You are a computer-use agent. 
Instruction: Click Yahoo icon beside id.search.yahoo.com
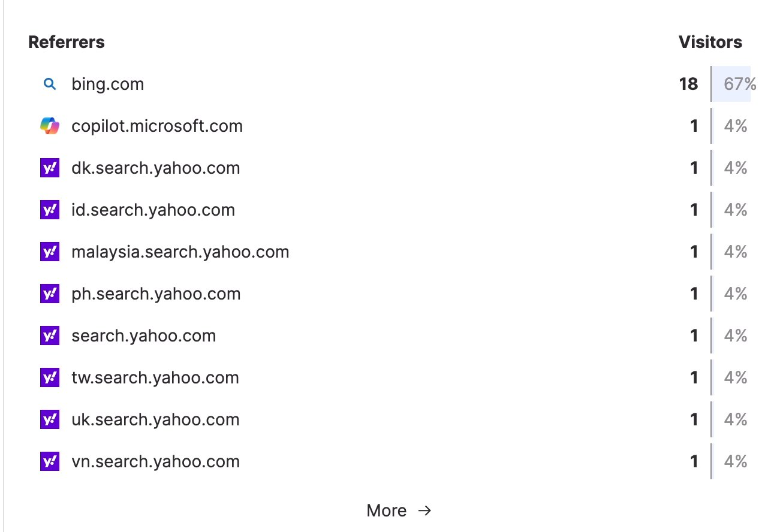tap(50, 210)
